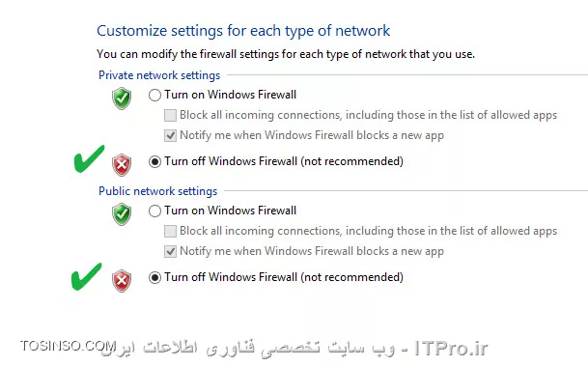
Task: Select Turn on Windows Firewall for private network
Action: coord(154,95)
